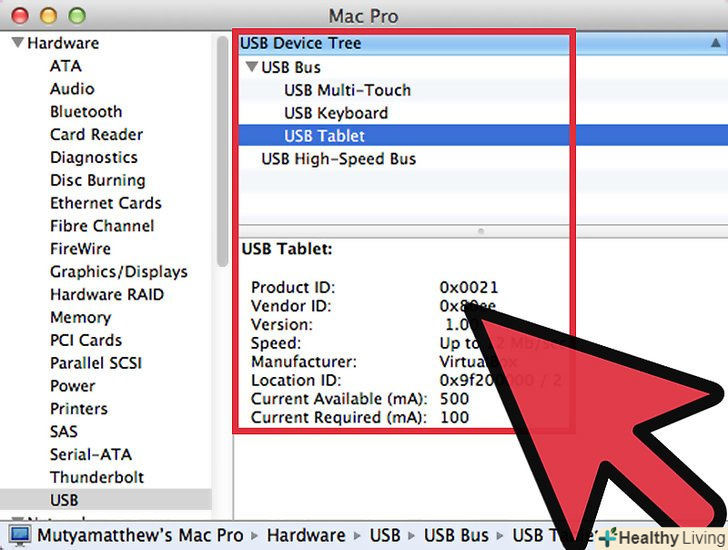The height and width of the screenshot is (550, 728).
Task: Click the USB Device Tree column header
Action: coord(483,43)
